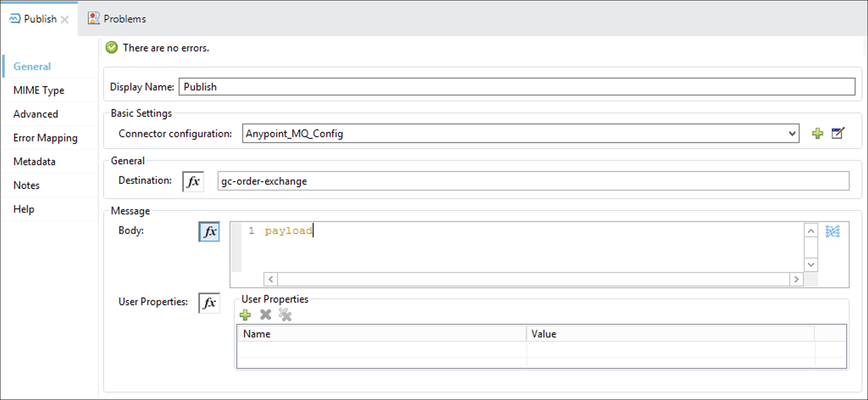Viewport: 868px width, 400px height.
Task: Remove the selected user property
Action: [x=266, y=315]
